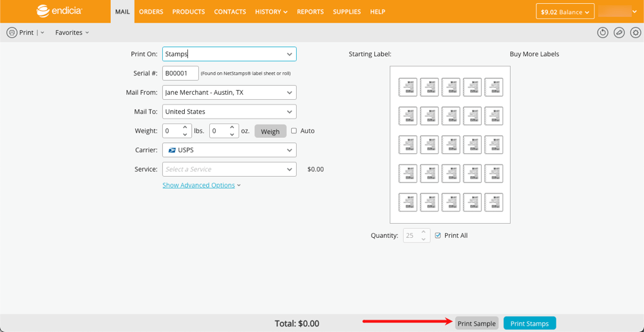This screenshot has width=644, height=332.
Task: Increase the oz. weight value
Action: click(232, 128)
